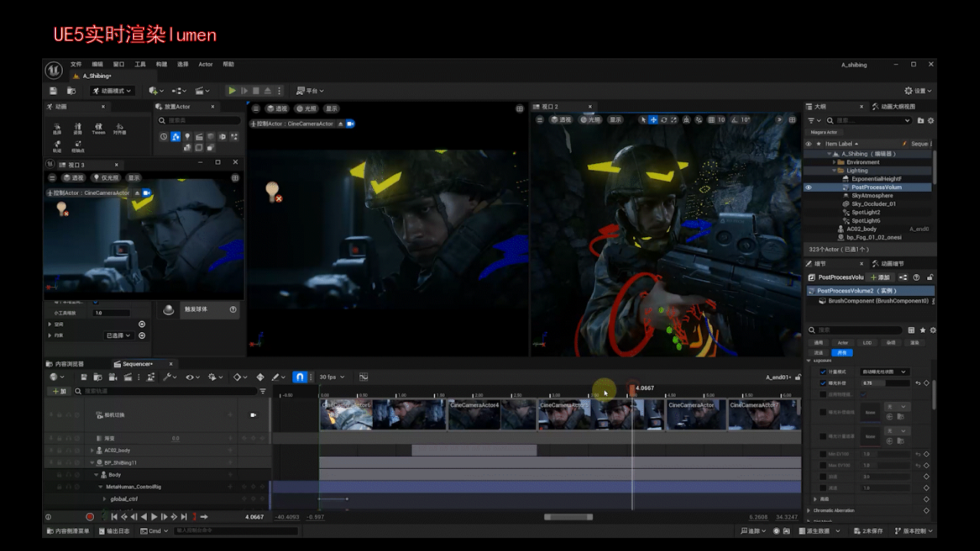Toggle the 计量模式 metering mode checkbox
Viewport: 980px width, 551px height.
click(x=823, y=371)
